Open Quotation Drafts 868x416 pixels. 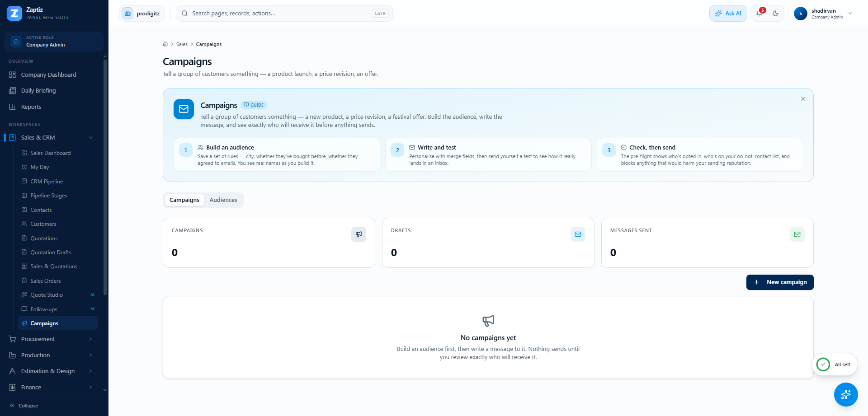[x=58, y=252]
